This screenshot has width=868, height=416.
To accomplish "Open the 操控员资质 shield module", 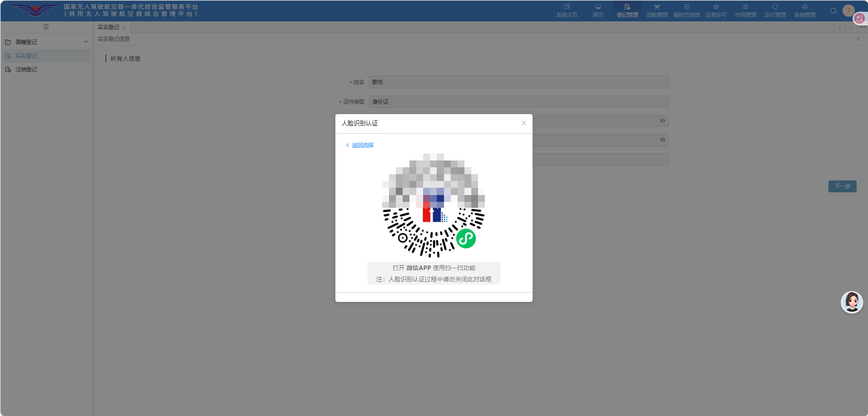I will tap(686, 11).
